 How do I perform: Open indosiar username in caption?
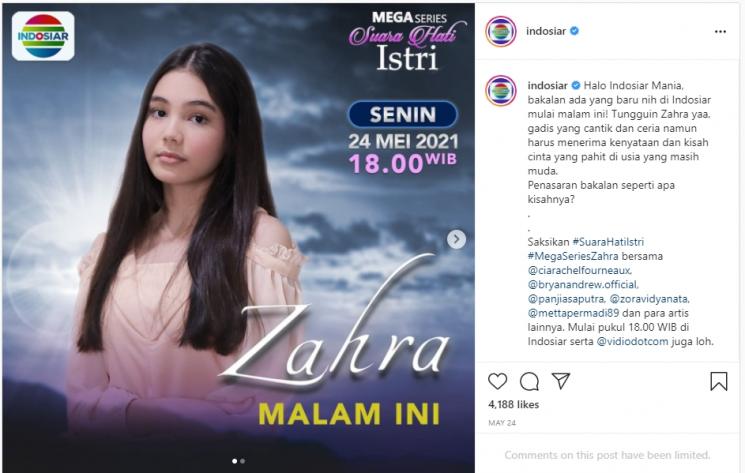[x=547, y=85]
